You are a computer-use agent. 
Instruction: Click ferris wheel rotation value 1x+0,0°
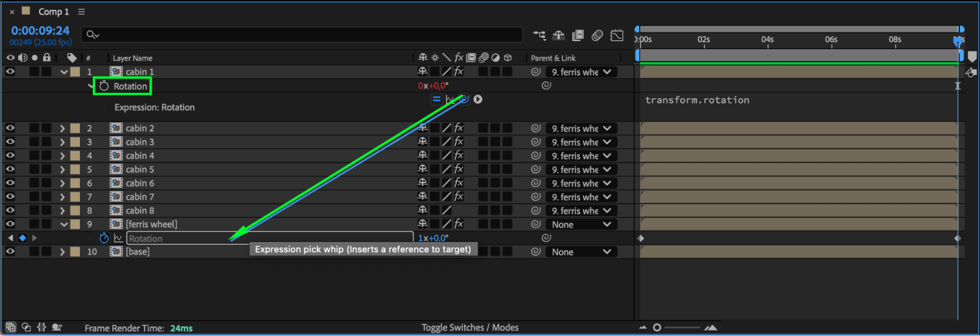tap(433, 238)
